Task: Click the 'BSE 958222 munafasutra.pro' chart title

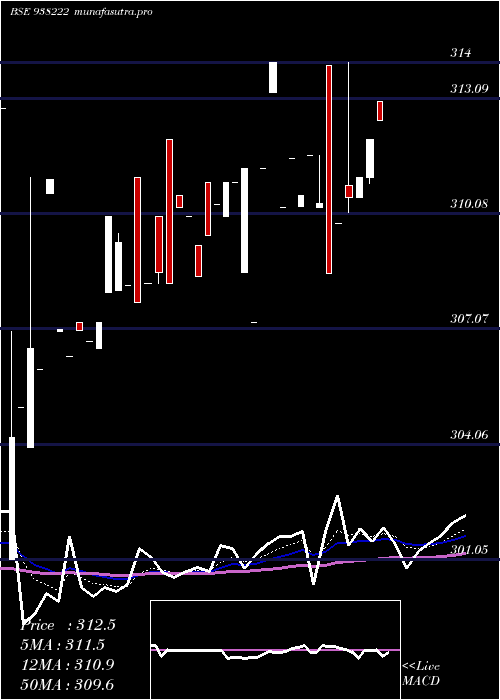Action: (81, 12)
